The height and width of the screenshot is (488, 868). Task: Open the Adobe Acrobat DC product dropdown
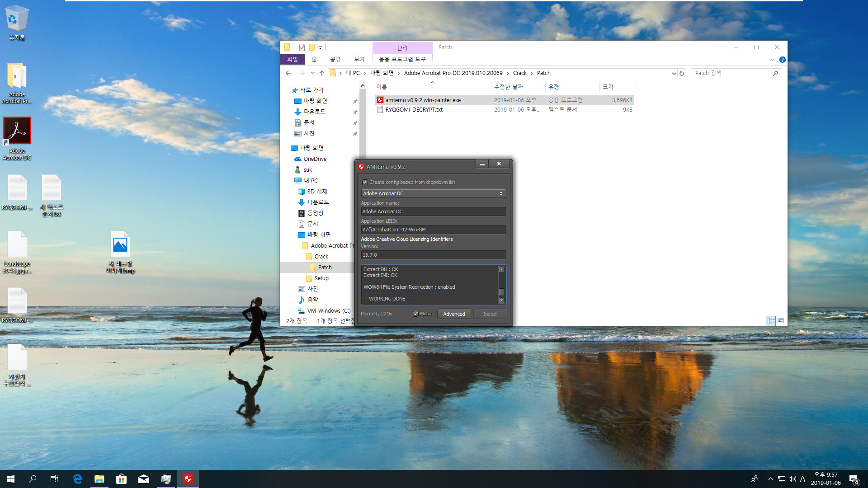434,193
